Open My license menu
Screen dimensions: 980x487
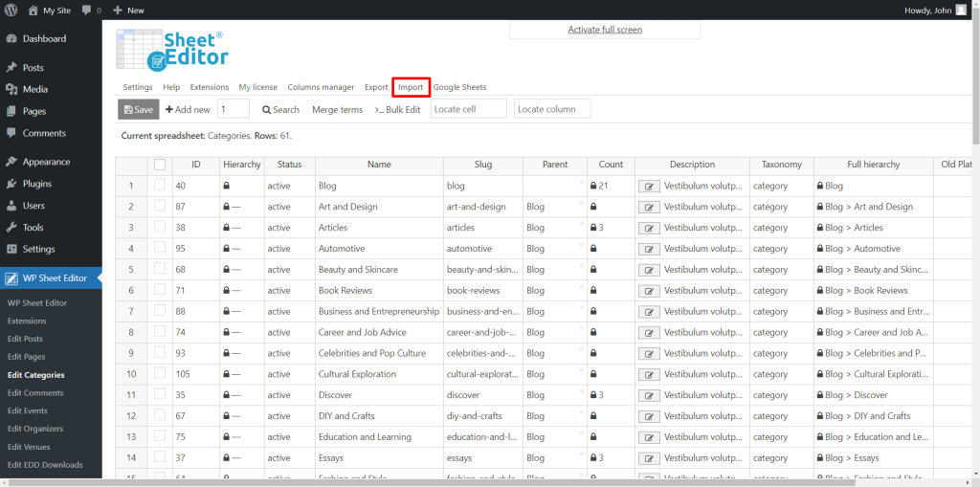258,87
